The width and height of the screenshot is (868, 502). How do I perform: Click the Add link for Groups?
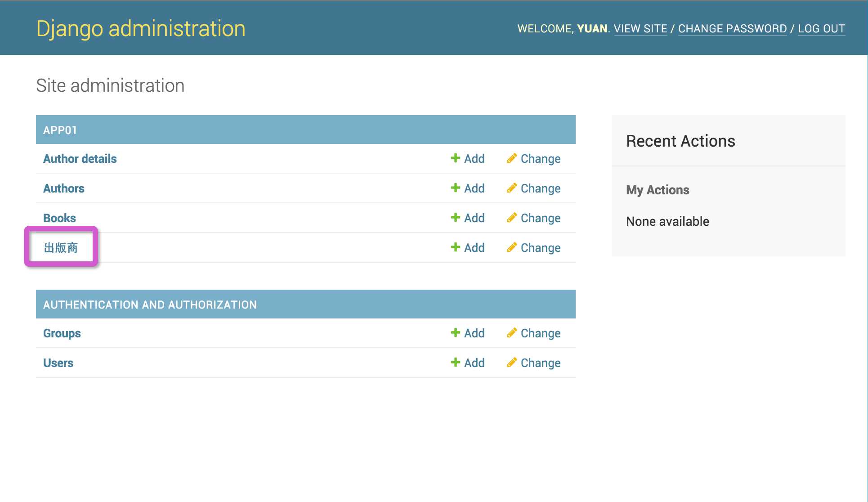tap(474, 333)
